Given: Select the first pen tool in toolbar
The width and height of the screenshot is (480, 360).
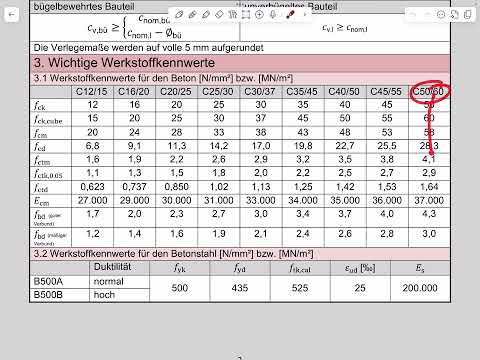Looking at the screenshot, I should (179, 15).
